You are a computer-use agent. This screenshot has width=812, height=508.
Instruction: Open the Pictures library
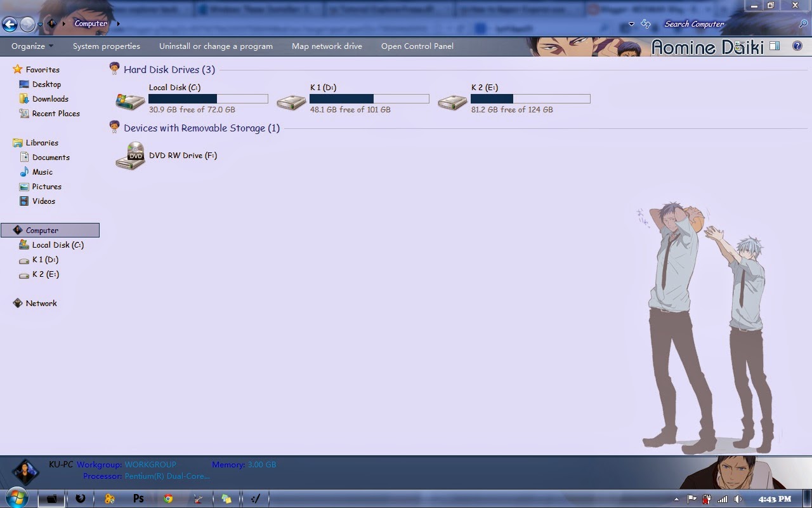click(47, 187)
